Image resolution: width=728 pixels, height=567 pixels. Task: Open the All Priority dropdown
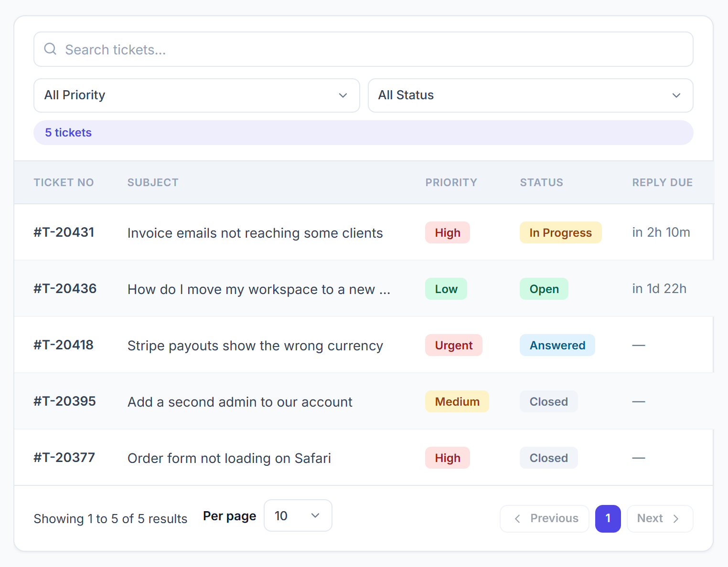196,95
